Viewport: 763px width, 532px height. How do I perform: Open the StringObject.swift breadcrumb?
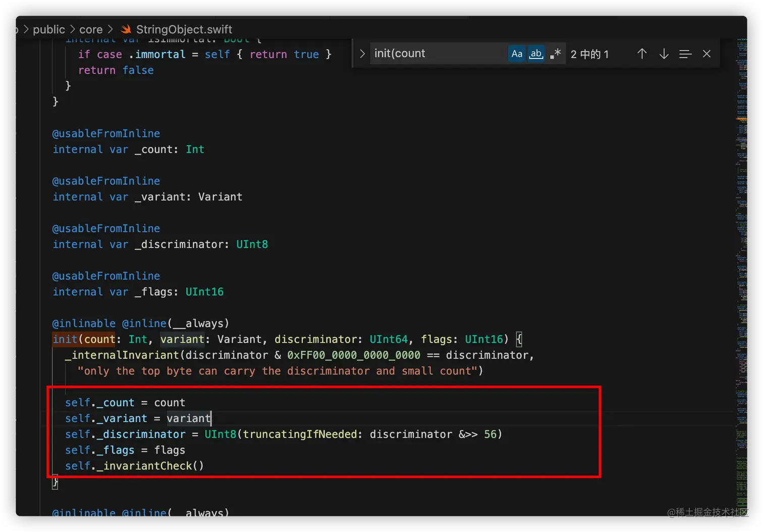click(184, 29)
